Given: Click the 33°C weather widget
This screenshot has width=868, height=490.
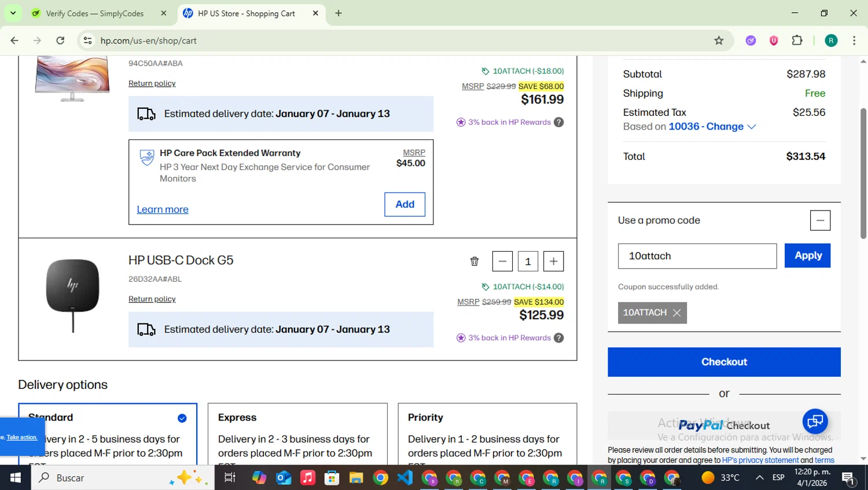Looking at the screenshot, I should click(x=720, y=478).
